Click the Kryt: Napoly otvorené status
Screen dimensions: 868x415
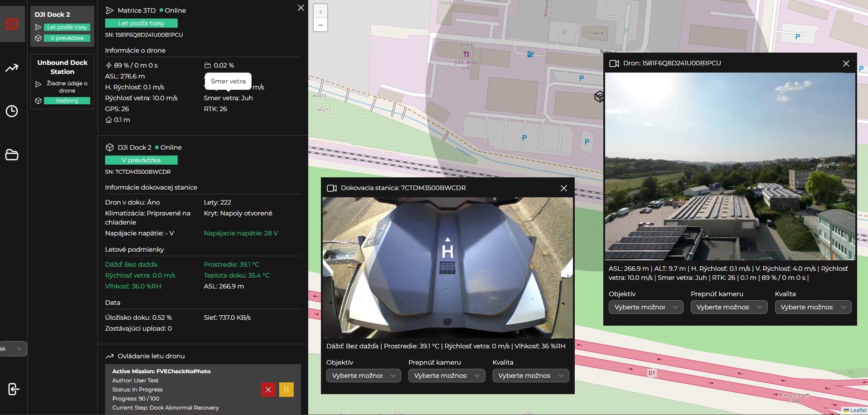pyautogui.click(x=238, y=213)
